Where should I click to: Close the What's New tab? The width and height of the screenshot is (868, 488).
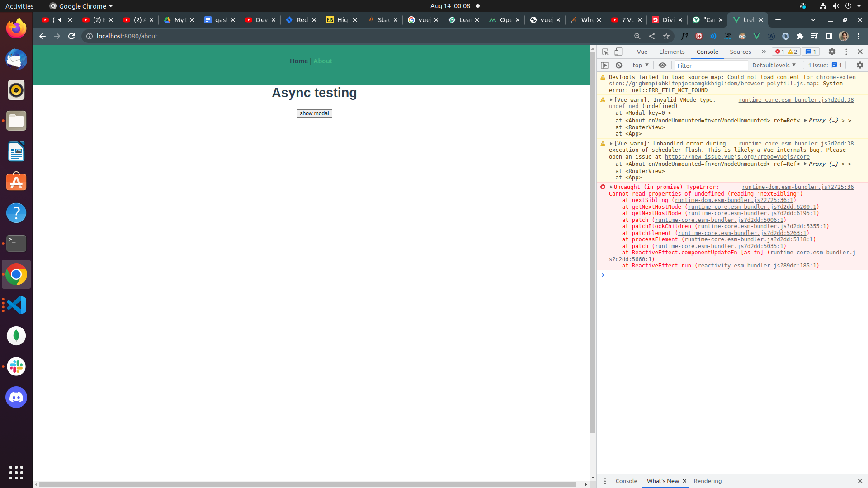pos(684,481)
